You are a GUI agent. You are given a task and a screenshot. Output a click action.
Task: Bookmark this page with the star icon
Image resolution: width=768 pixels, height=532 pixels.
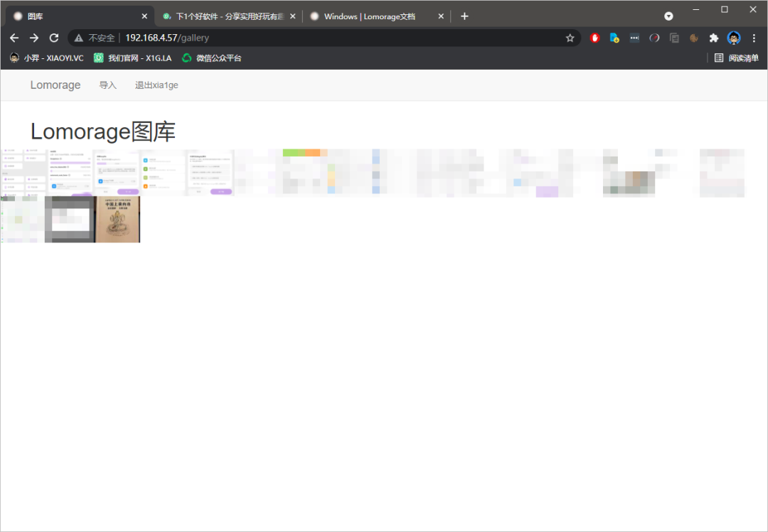(x=570, y=38)
